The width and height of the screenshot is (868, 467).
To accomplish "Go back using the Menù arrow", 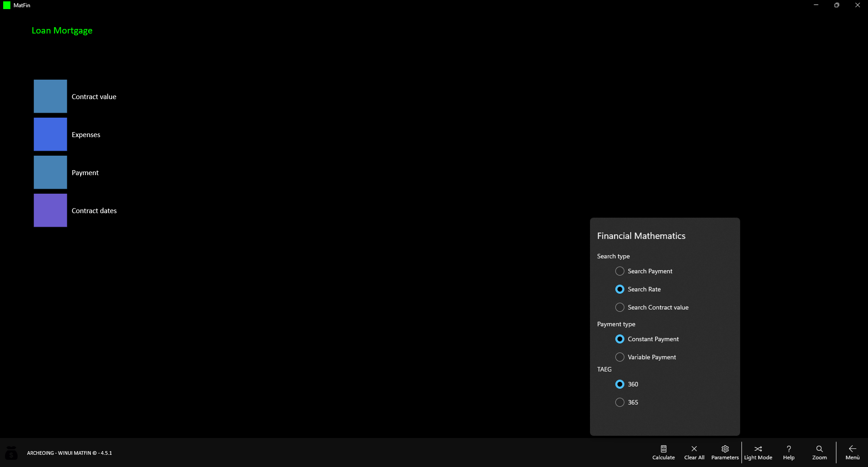I will (853, 452).
